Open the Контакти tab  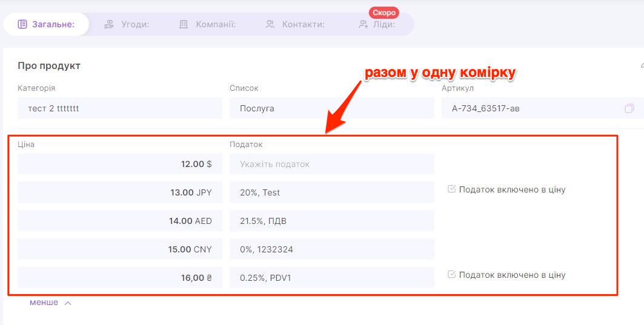coord(295,25)
